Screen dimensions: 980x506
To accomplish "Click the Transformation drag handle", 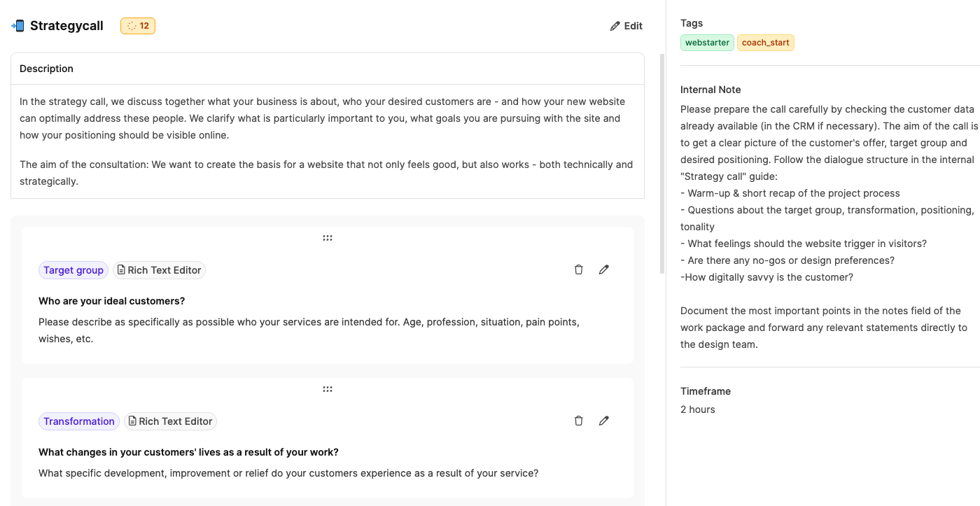I will pos(328,389).
